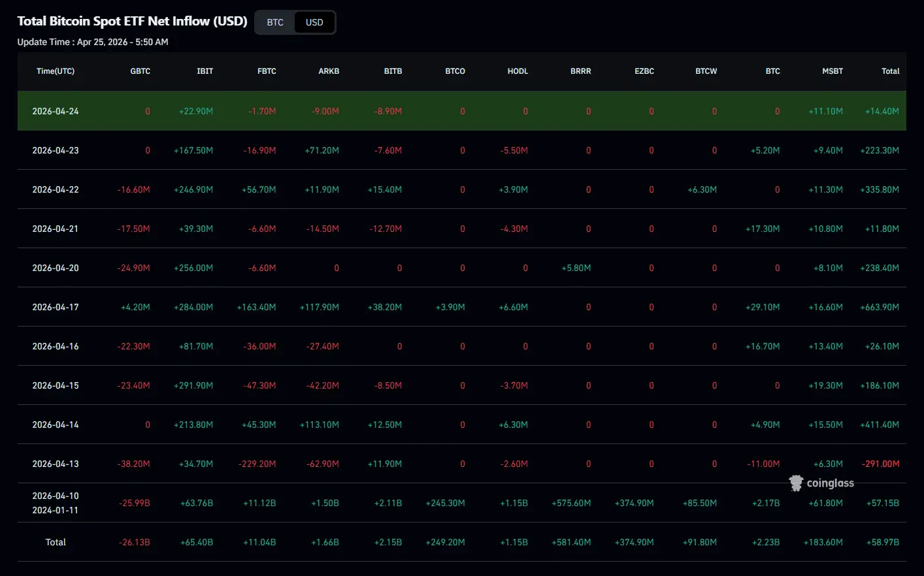Viewport: 924px width, 576px height.
Task: Select the +58.97B overall grand total
Action: point(883,542)
